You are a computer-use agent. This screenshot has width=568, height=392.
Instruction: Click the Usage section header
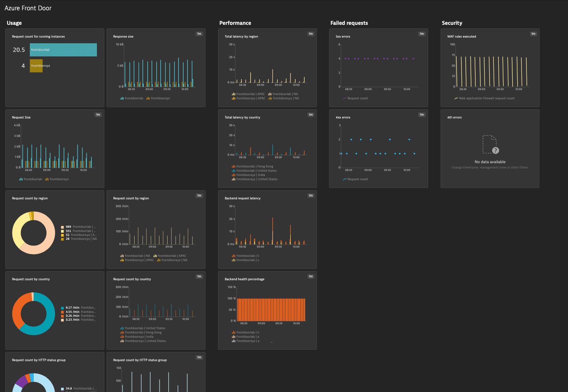coord(14,23)
